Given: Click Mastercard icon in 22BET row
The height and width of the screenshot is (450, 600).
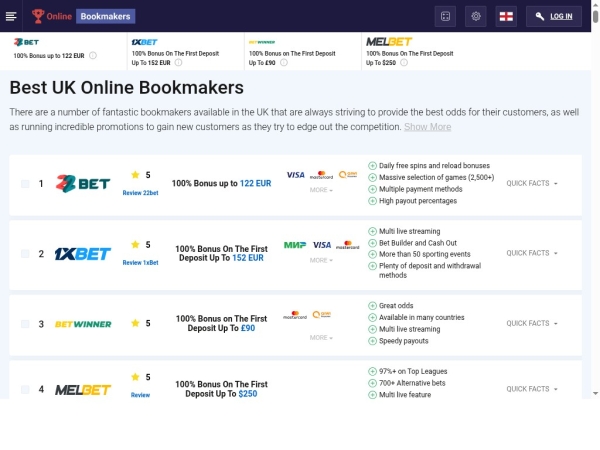Looking at the screenshot, I should pyautogui.click(x=321, y=175).
